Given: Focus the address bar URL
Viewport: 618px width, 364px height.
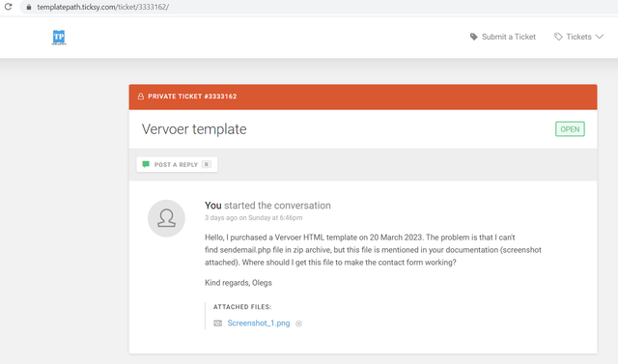Looking at the screenshot, I should tap(103, 7).
